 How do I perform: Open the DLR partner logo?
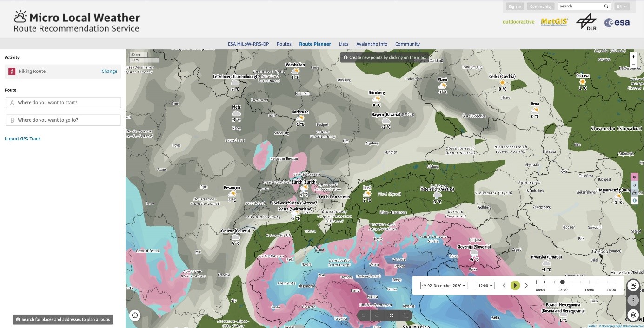[585, 22]
